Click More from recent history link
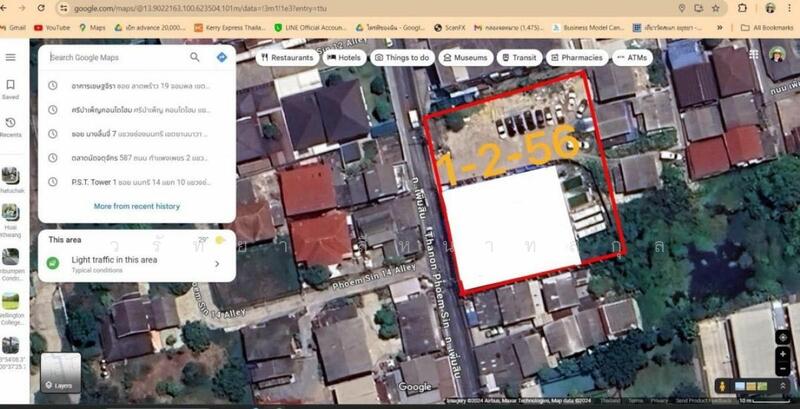This screenshot has width=800, height=409. tap(137, 206)
